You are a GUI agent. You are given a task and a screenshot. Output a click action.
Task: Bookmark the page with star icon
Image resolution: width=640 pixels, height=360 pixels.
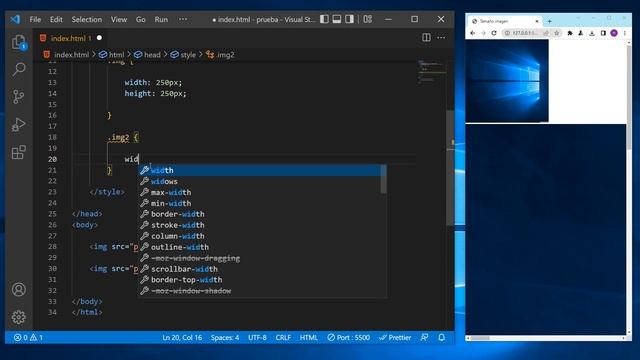click(x=556, y=33)
